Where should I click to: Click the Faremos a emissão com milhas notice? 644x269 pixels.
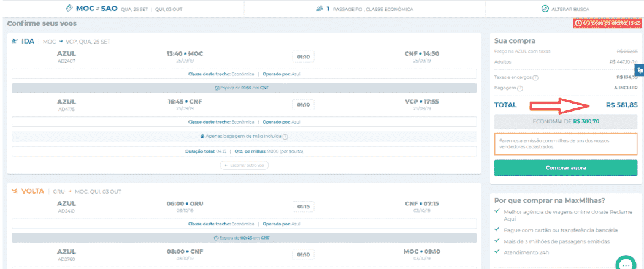(x=565, y=143)
